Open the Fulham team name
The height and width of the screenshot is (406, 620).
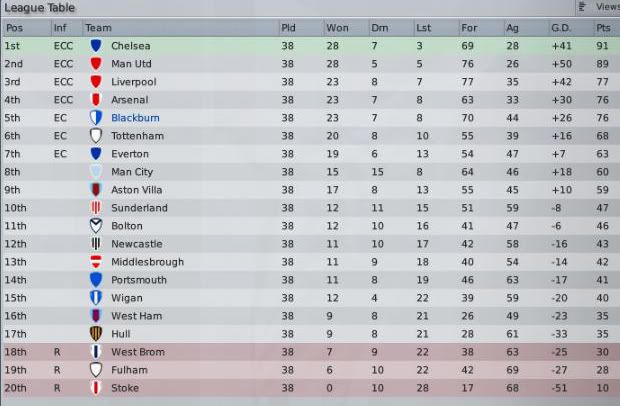(127, 370)
